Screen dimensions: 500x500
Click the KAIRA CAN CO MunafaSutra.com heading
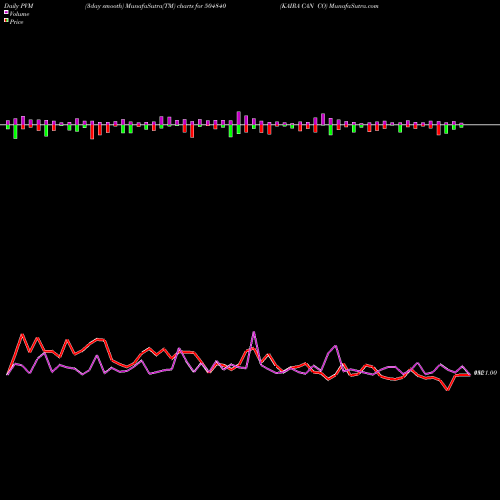(x=329, y=6)
